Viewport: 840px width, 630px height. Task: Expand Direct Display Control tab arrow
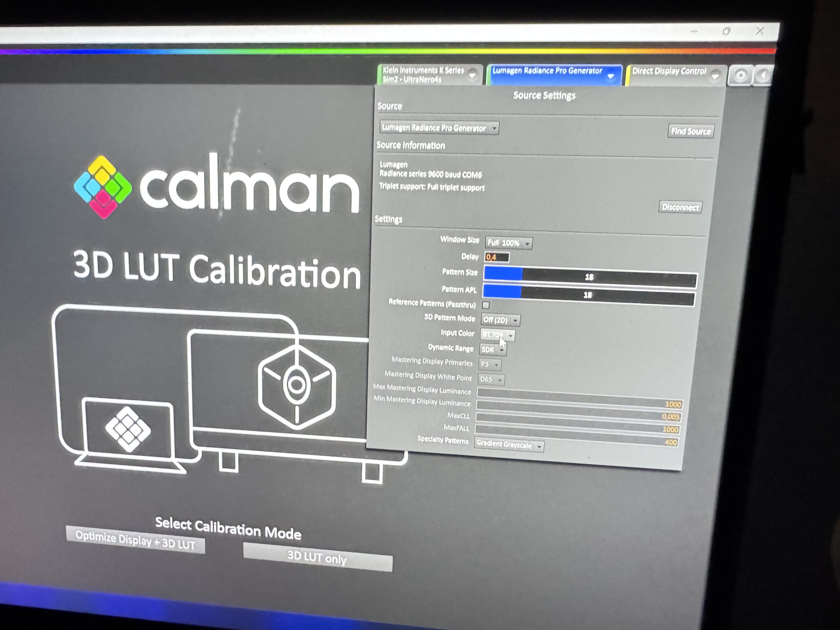pos(715,76)
